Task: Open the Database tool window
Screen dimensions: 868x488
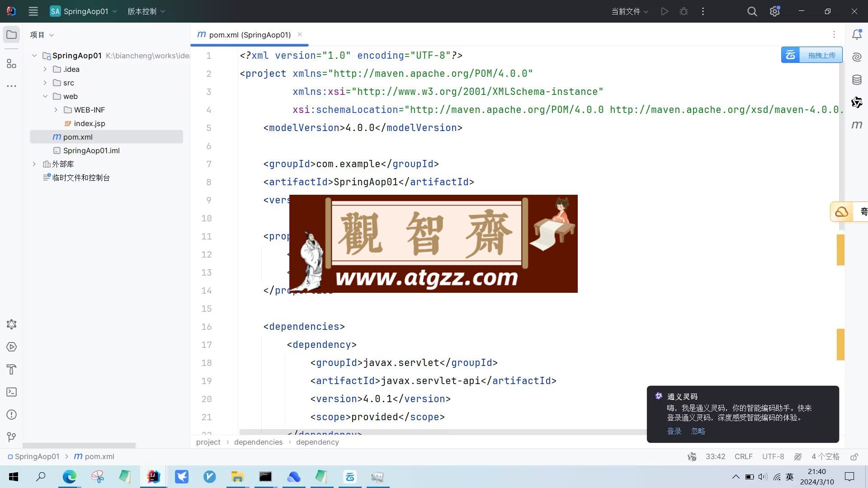Action: [x=857, y=80]
